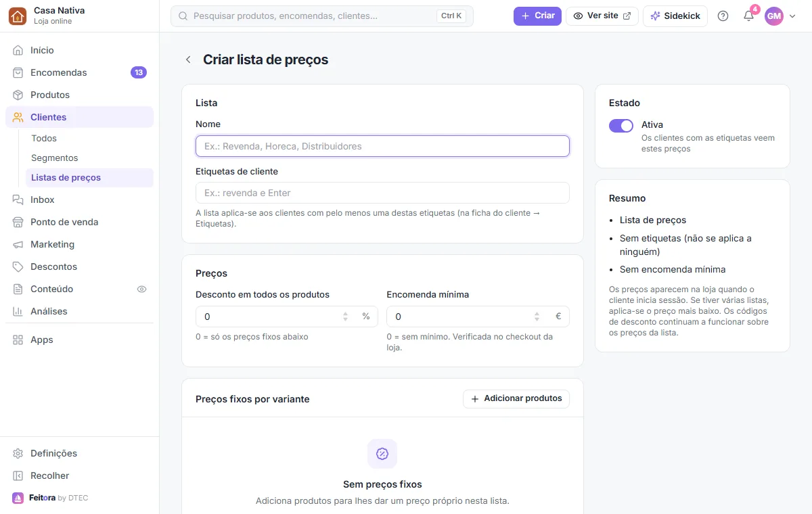Image resolution: width=812 pixels, height=514 pixels.
Task: Click the eye icon in Ver site
Action: click(578, 16)
